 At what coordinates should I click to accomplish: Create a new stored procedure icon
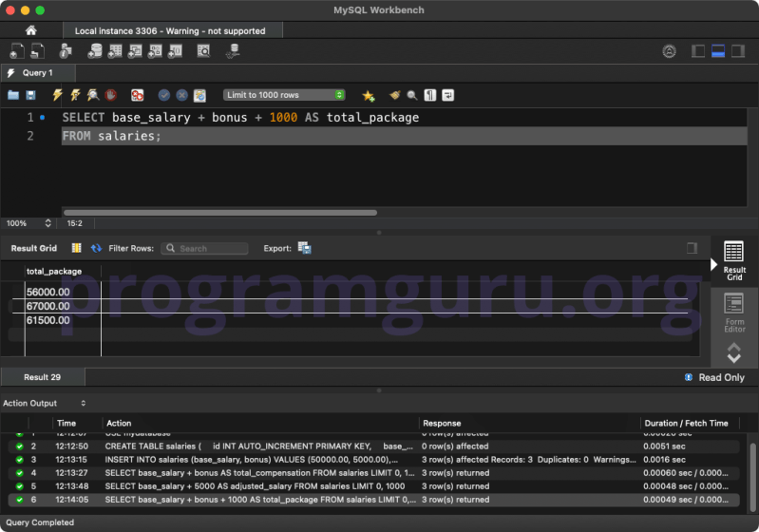pyautogui.click(x=155, y=51)
